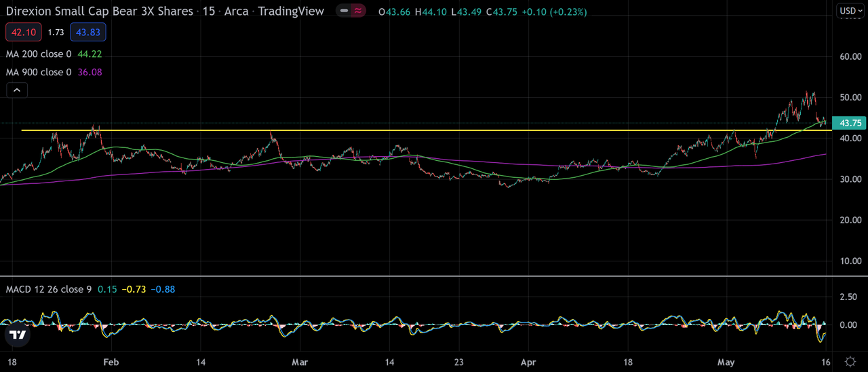The height and width of the screenshot is (372, 868).
Task: Collapse the indicator legend with chevron arrow
Action: (x=17, y=90)
